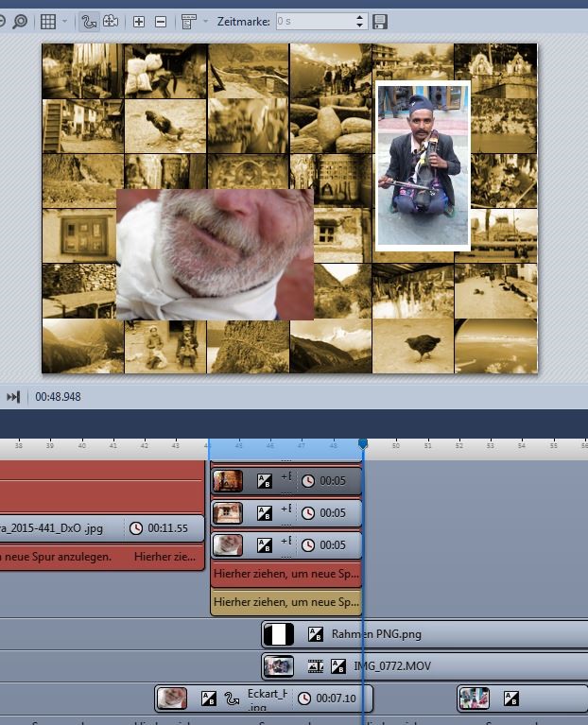Click the red 'Hierher ziehen' new track area
The image size is (588, 725).
click(285, 573)
